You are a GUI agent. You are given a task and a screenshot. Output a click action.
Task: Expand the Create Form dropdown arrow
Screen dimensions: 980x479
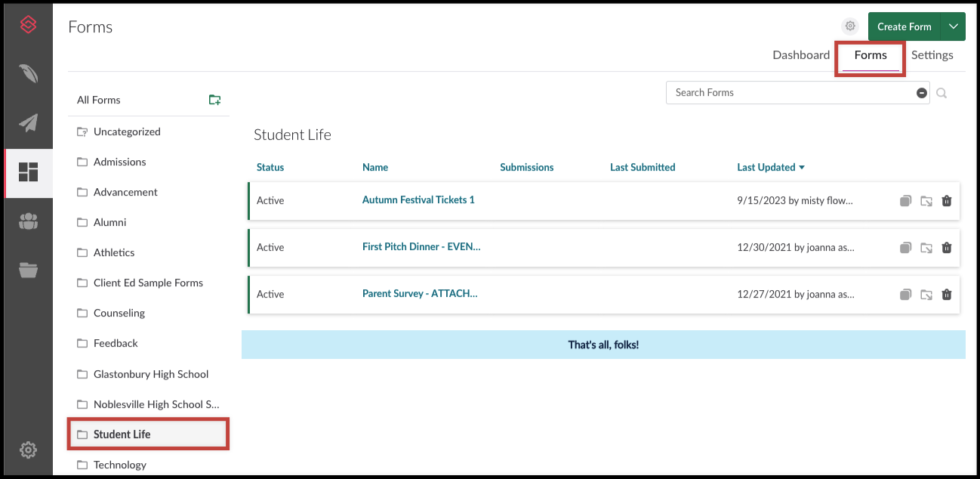pyautogui.click(x=954, y=26)
